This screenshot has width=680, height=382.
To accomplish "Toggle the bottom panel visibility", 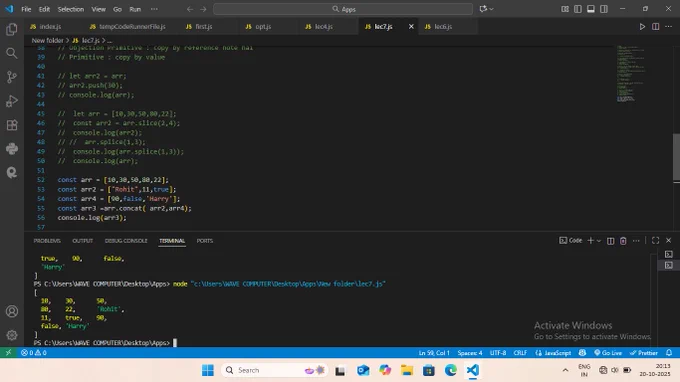I will pos(591,9).
